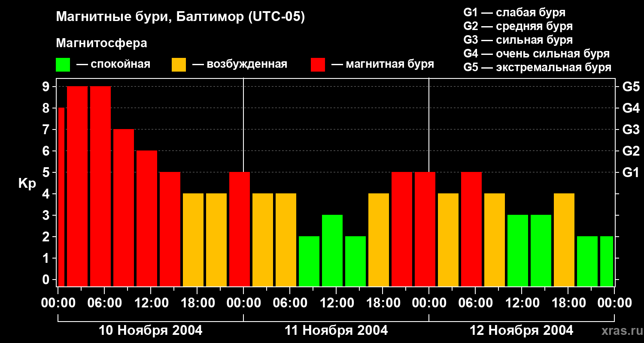Image resolution: width=644 pixels, height=343 pixels.
Task: Click the yellow bar spanning 18:00 on 12 Ноября
Action: (x=564, y=240)
